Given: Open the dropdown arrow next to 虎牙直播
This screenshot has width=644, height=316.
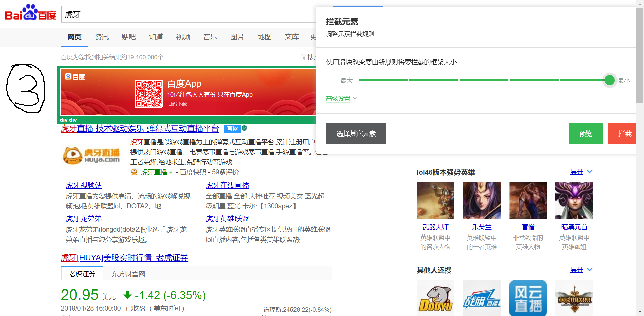Looking at the screenshot, I should pyautogui.click(x=171, y=172).
